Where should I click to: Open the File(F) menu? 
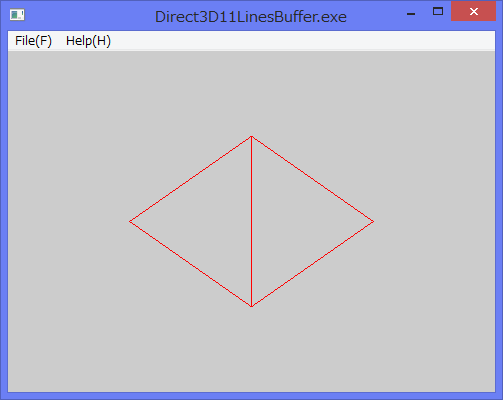(33, 41)
